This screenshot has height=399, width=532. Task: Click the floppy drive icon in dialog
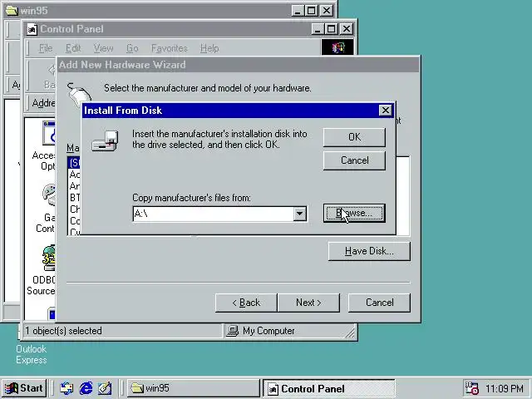pos(106,140)
